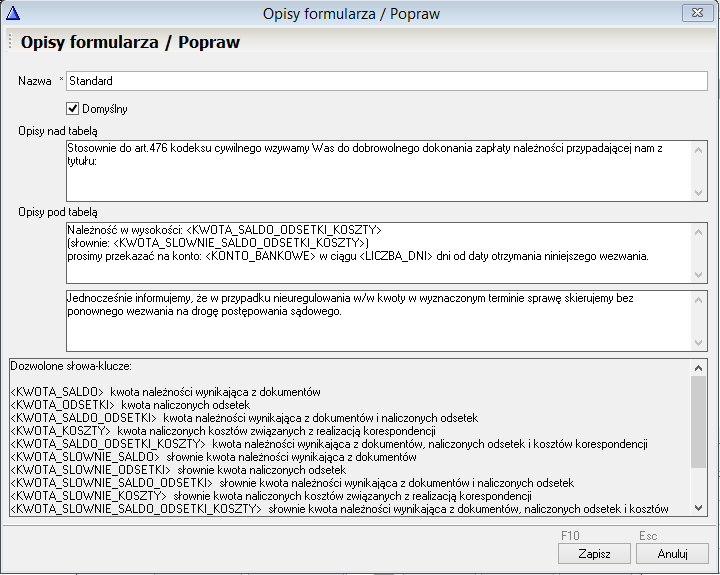Close the Opisy formularza window
Screen dimensions: 720x575
click(x=693, y=13)
